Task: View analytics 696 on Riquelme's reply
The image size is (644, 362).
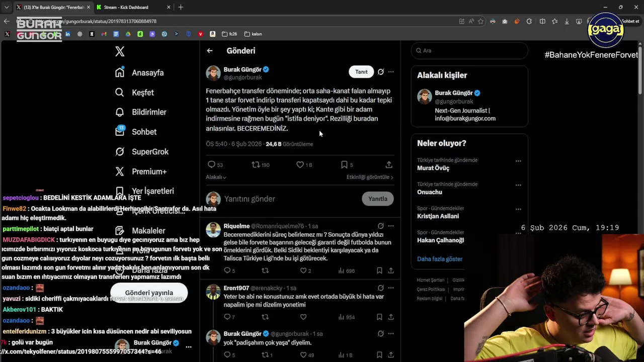Action: click(x=347, y=270)
